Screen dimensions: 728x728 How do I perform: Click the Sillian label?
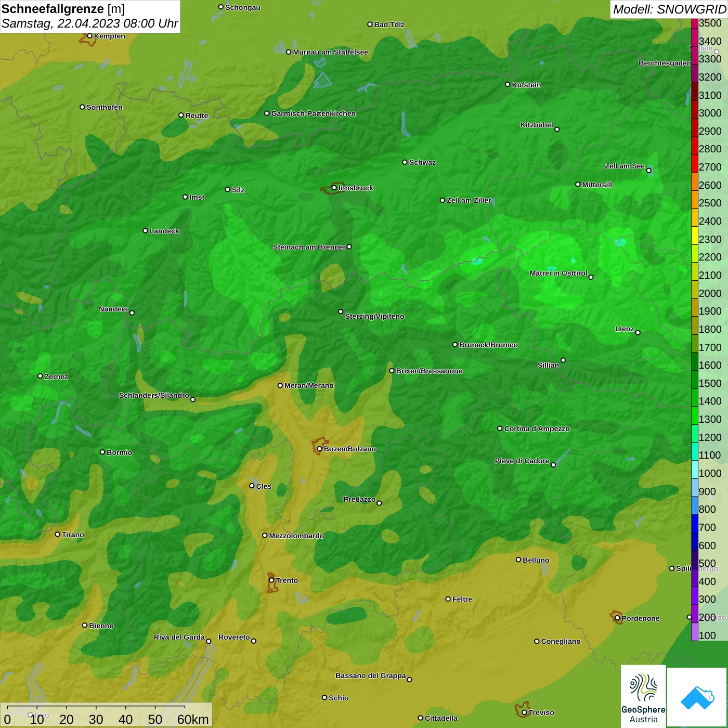pyautogui.click(x=548, y=365)
